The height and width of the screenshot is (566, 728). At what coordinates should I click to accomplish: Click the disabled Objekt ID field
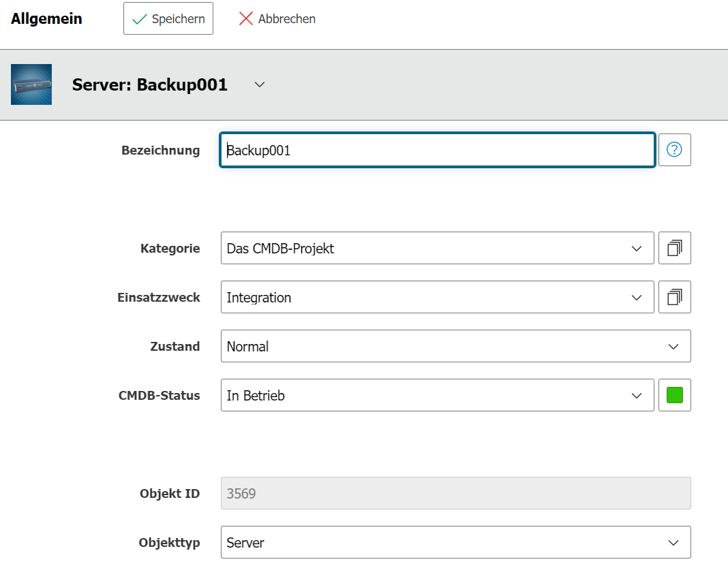point(455,493)
